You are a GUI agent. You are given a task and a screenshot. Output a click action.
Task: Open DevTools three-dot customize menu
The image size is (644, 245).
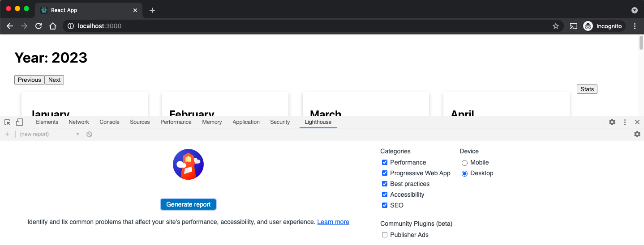coord(625,122)
